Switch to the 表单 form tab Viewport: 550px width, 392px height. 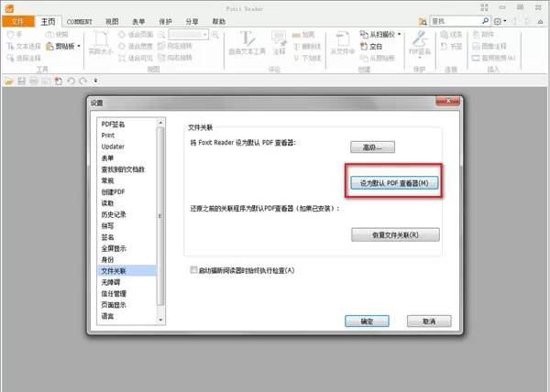(x=138, y=22)
